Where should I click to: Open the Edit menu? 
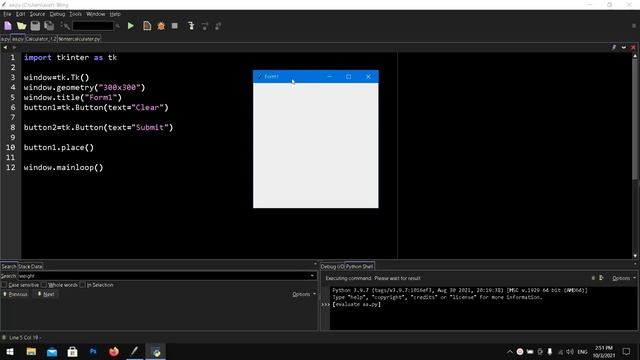point(20,14)
